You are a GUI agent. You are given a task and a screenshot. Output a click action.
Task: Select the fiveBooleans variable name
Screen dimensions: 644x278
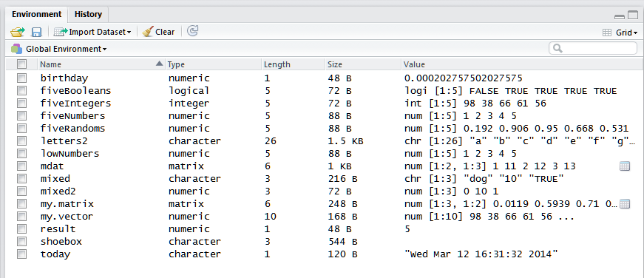pyautogui.click(x=75, y=91)
